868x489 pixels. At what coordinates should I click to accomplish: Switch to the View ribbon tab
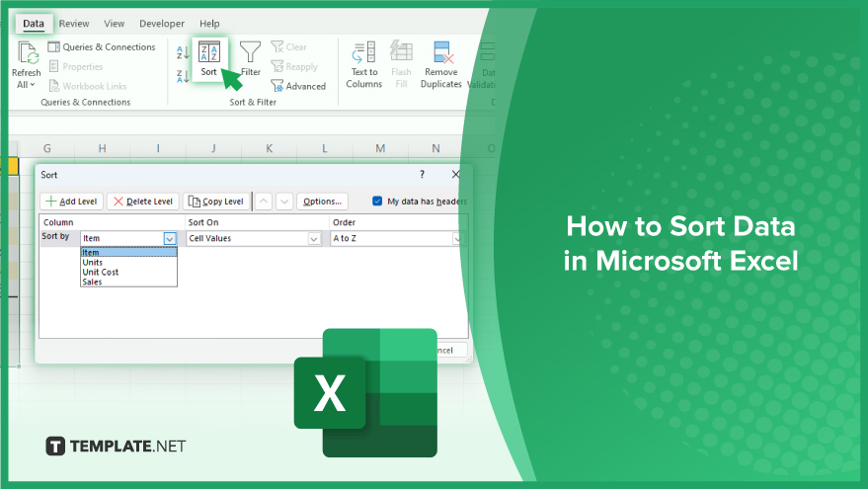point(114,24)
